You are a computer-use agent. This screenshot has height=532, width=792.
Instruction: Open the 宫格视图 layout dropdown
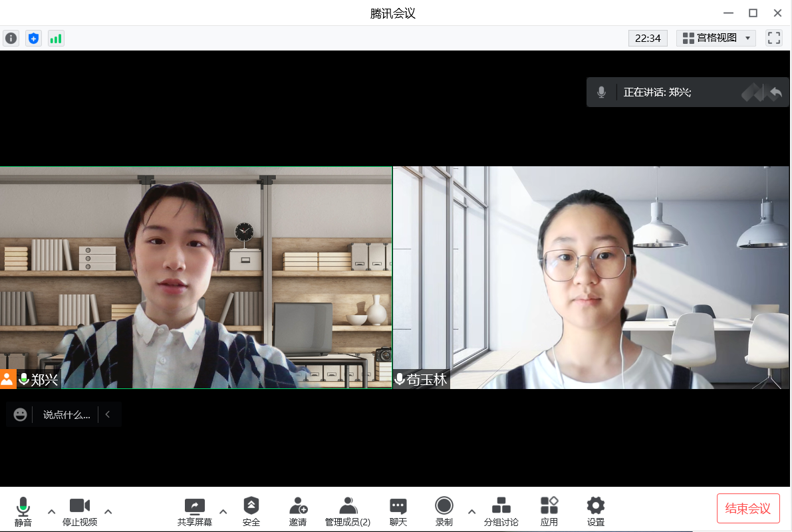[716, 38]
